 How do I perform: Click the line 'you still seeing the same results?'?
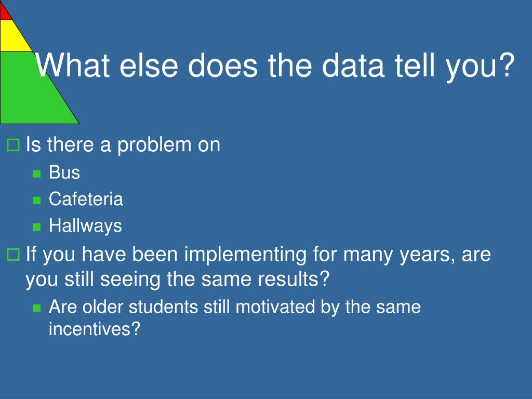pyautogui.click(x=178, y=280)
